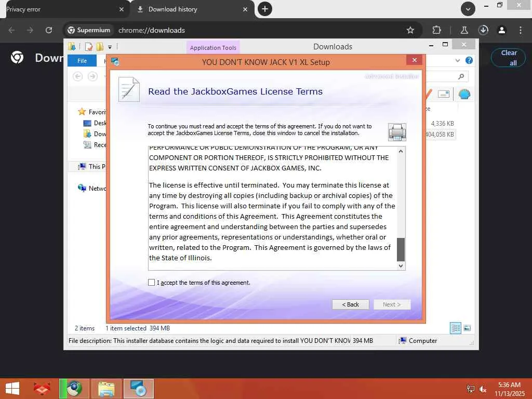Reload the downloads page

pyautogui.click(x=49, y=30)
